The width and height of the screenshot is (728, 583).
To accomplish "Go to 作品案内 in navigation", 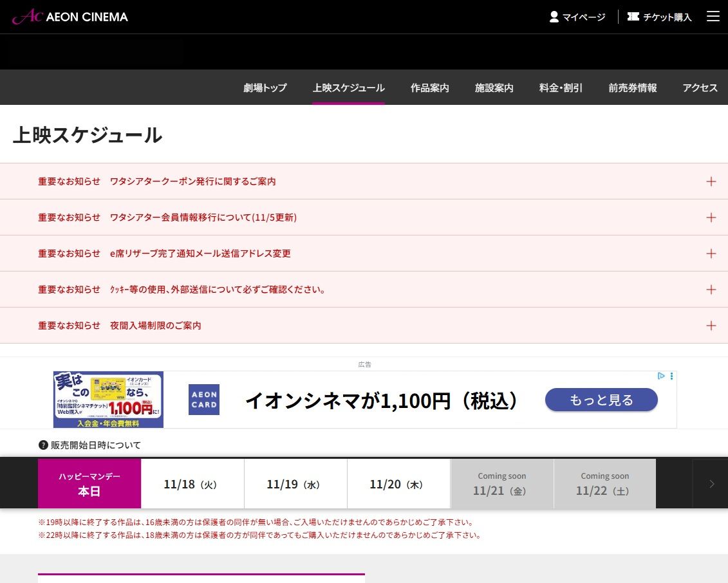I will pyautogui.click(x=429, y=88).
